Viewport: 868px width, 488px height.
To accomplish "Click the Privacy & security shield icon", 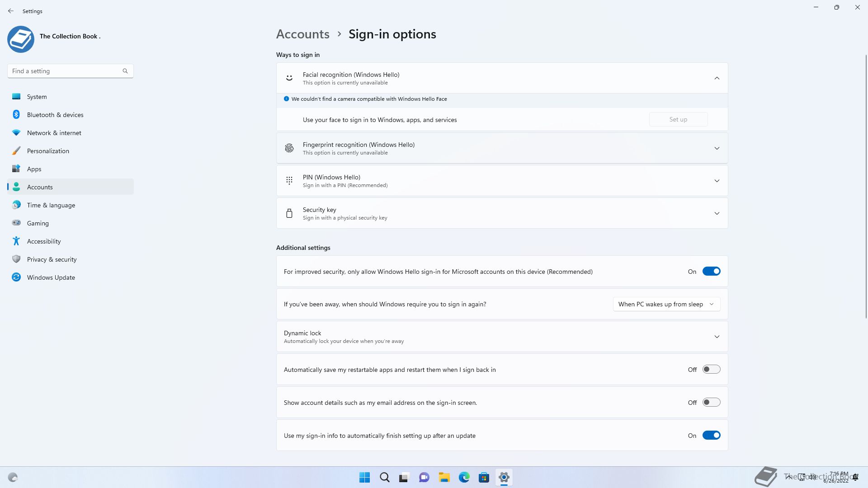I will point(16,259).
